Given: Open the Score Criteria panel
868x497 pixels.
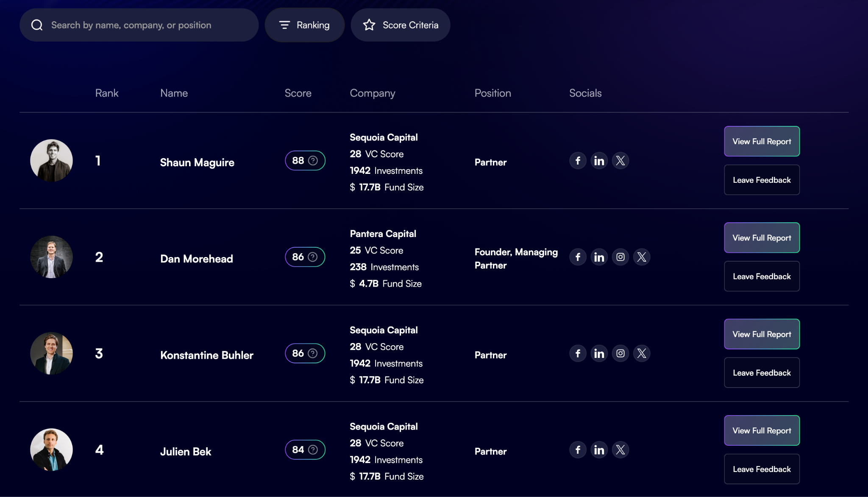Looking at the screenshot, I should click(x=401, y=25).
